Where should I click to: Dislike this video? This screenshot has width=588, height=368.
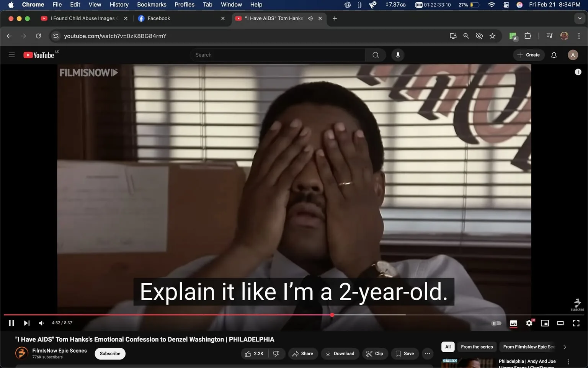tap(276, 353)
